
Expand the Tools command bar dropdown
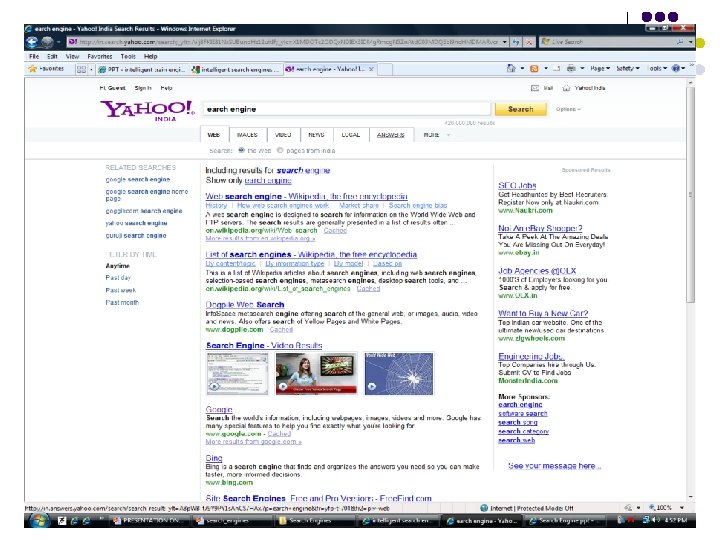657,68
